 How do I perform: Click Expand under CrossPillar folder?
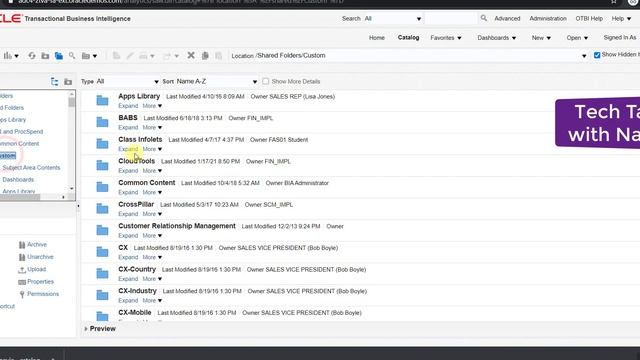point(128,214)
